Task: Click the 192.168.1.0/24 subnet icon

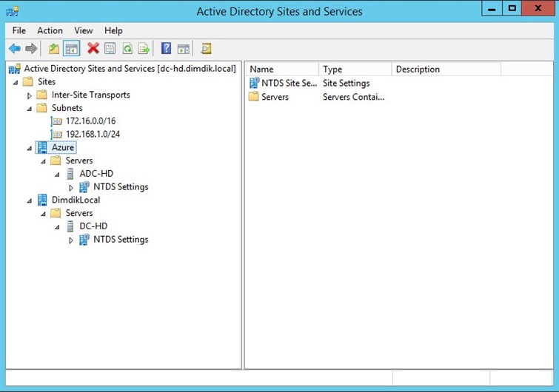Action: click(56, 135)
